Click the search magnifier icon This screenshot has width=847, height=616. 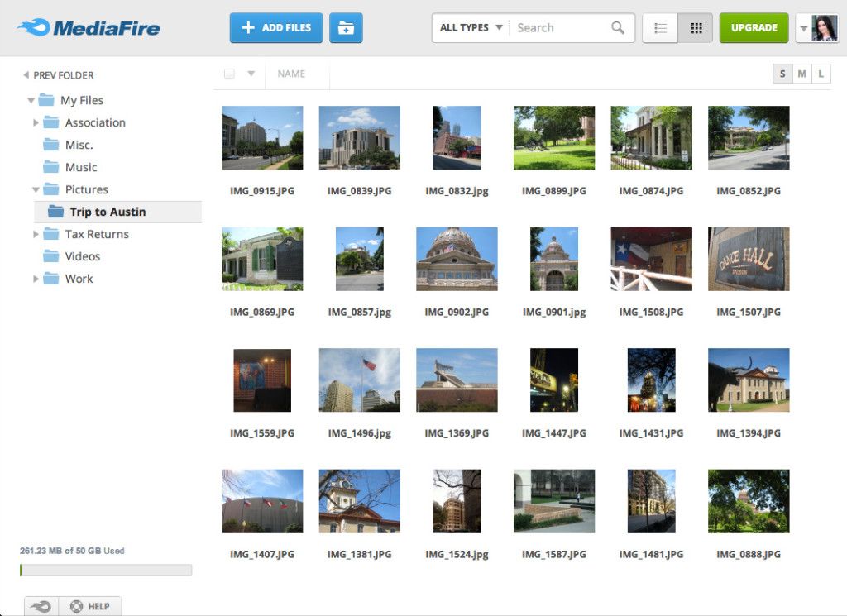pos(617,27)
